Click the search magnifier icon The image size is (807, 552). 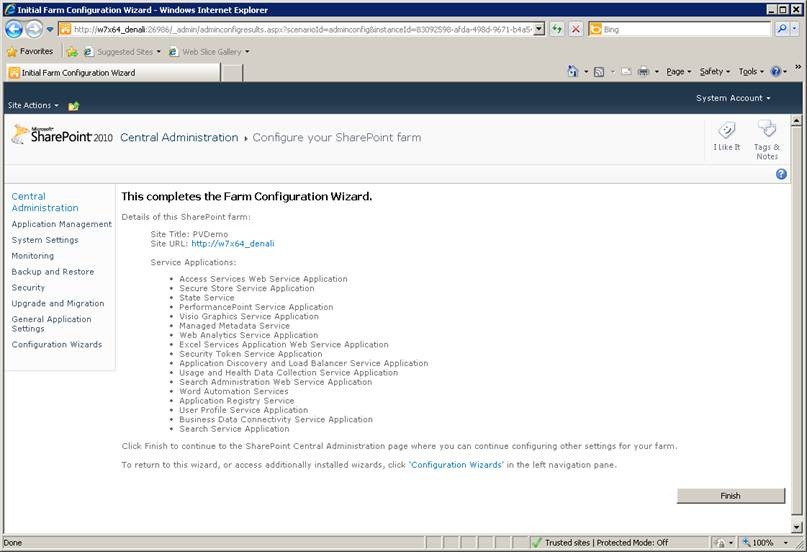(x=782, y=29)
